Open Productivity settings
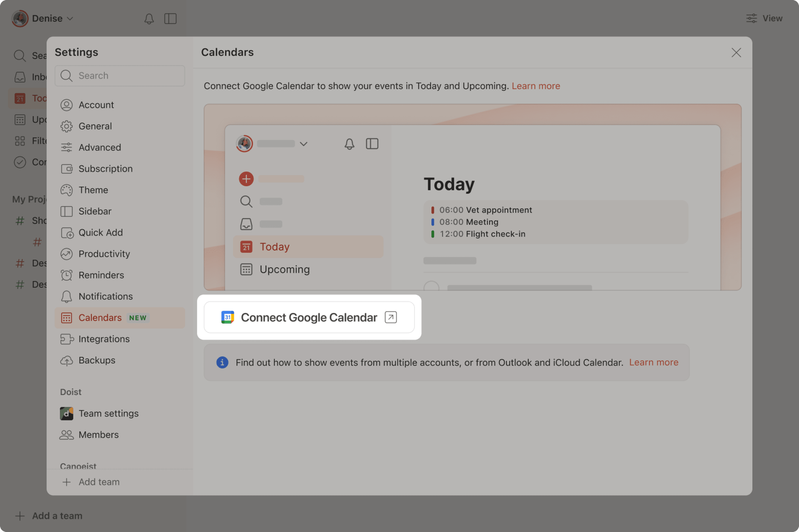The width and height of the screenshot is (799, 532). point(104,254)
